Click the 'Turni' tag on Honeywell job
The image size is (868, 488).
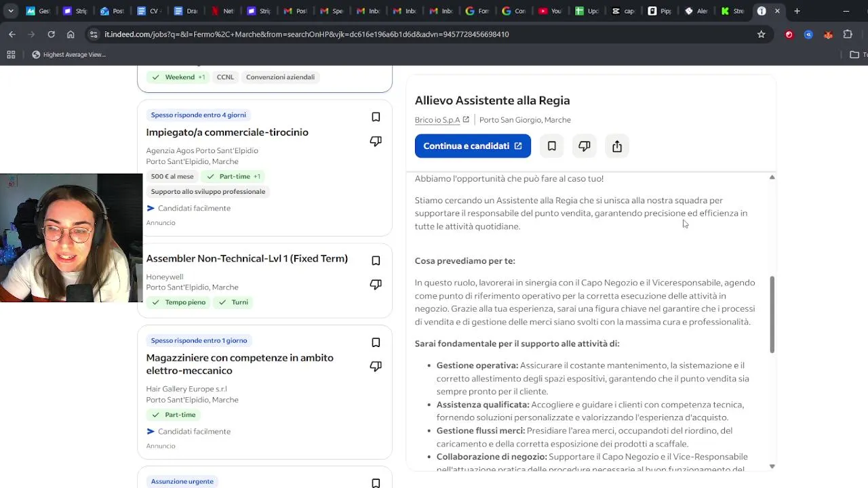pos(233,302)
